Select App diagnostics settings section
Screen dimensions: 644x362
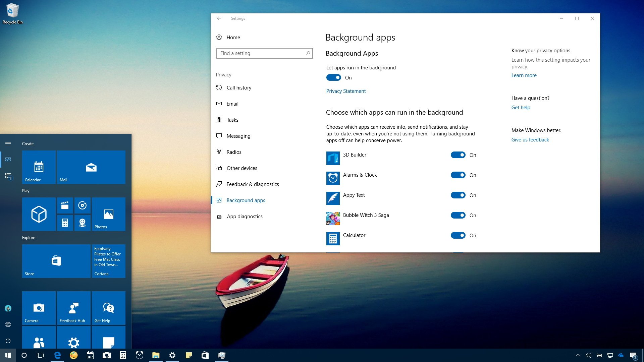click(245, 216)
